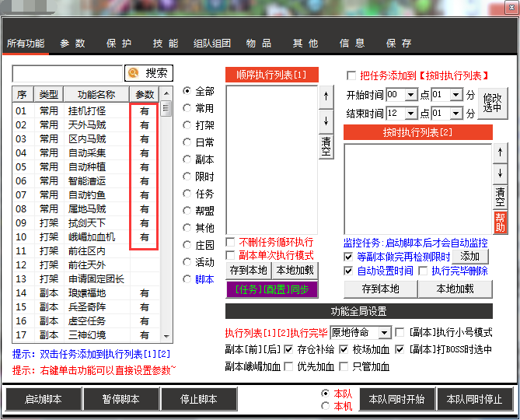This screenshot has height=420, width=520.
Task: Toggle [副本]打BOSS时选中 checkbox
Action: (x=400, y=349)
